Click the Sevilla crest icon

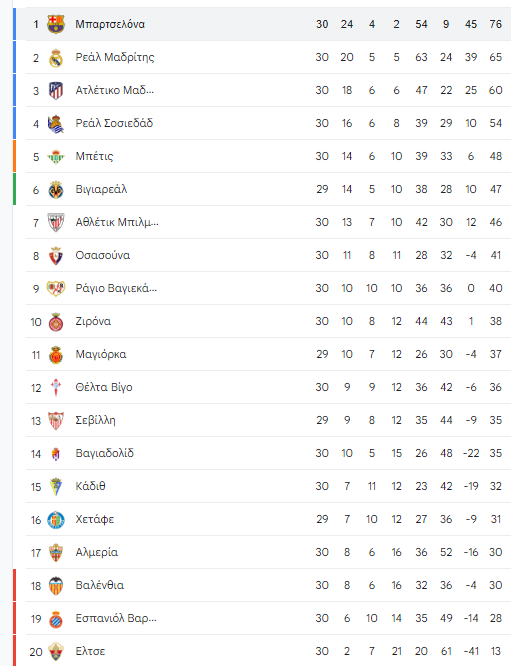56,420
